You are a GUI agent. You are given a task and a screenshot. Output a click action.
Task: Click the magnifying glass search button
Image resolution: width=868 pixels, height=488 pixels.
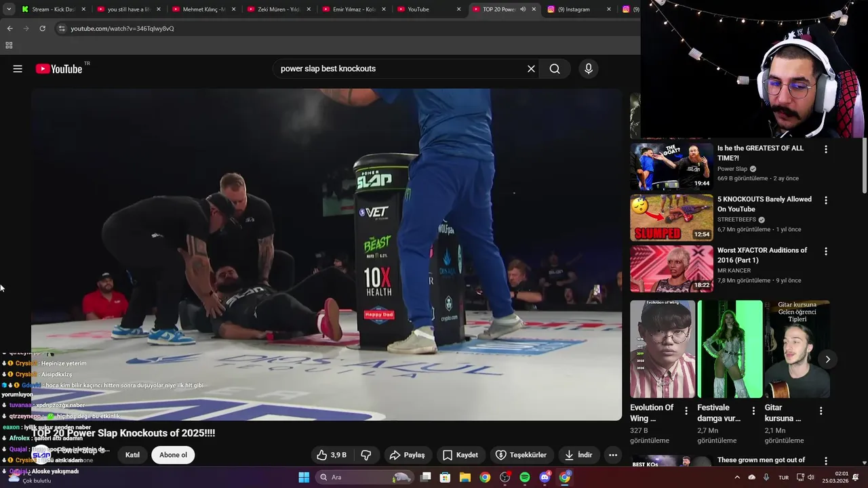point(555,68)
